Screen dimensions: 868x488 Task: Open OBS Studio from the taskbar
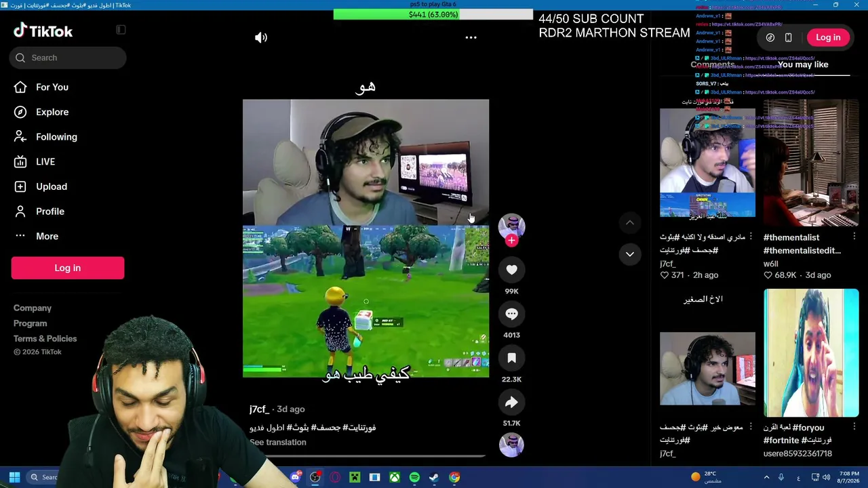coord(315,477)
